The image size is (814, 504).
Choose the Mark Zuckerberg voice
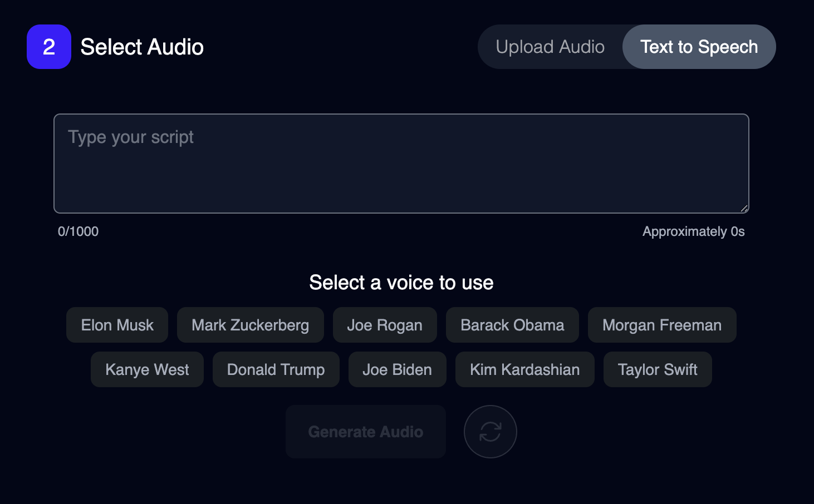[x=251, y=325]
